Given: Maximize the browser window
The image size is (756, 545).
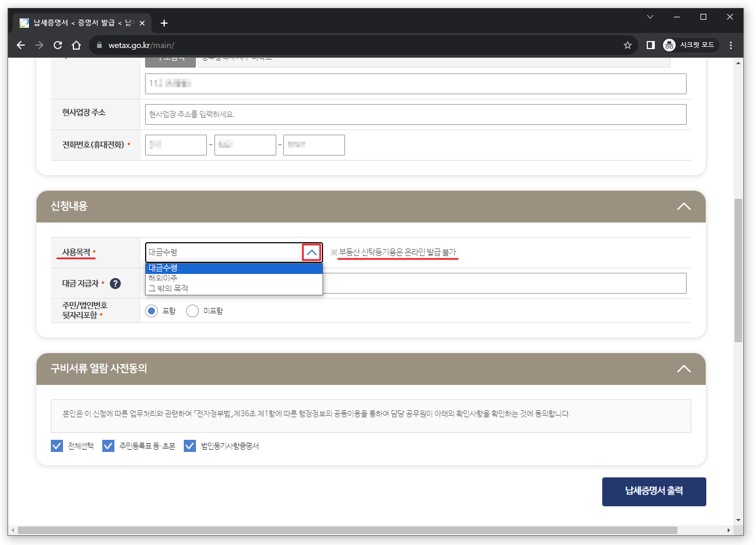Looking at the screenshot, I should 703,17.
